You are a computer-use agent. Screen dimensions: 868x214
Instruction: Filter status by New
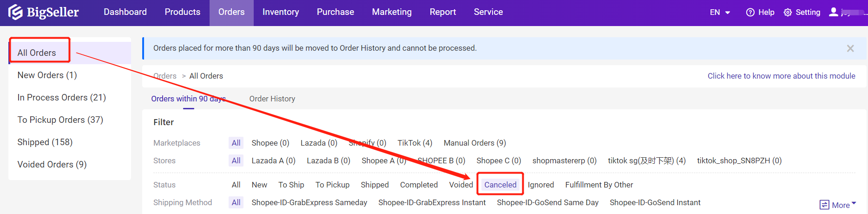click(x=259, y=185)
